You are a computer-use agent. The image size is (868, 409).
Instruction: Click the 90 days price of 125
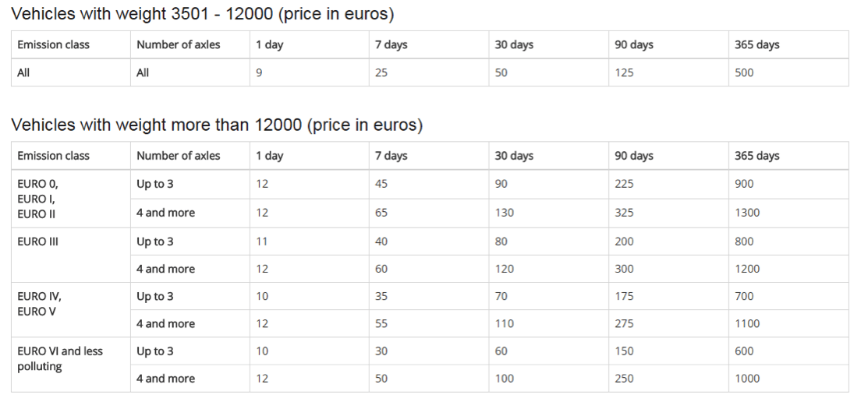pos(625,74)
